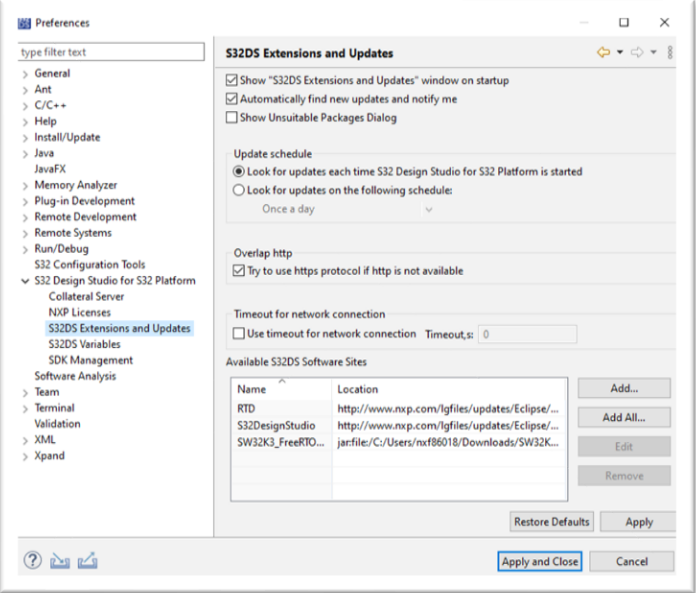Toggle Show S32DS Extensions window on startup
Image resolution: width=696 pixels, height=593 pixels.
(x=231, y=80)
